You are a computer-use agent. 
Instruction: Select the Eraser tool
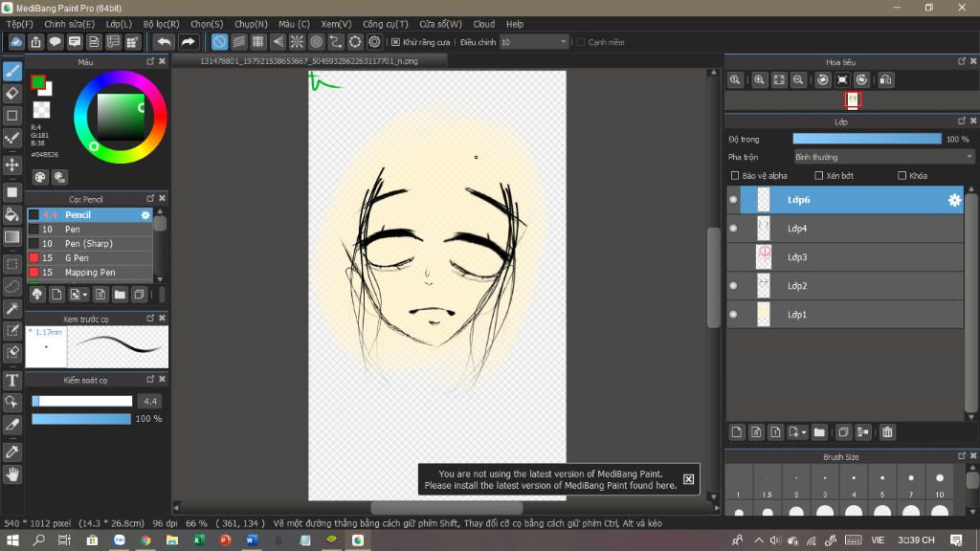[x=12, y=94]
